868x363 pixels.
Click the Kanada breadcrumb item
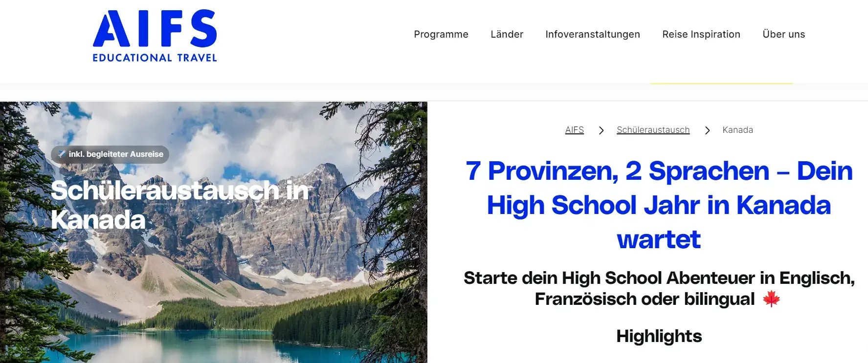click(x=737, y=130)
